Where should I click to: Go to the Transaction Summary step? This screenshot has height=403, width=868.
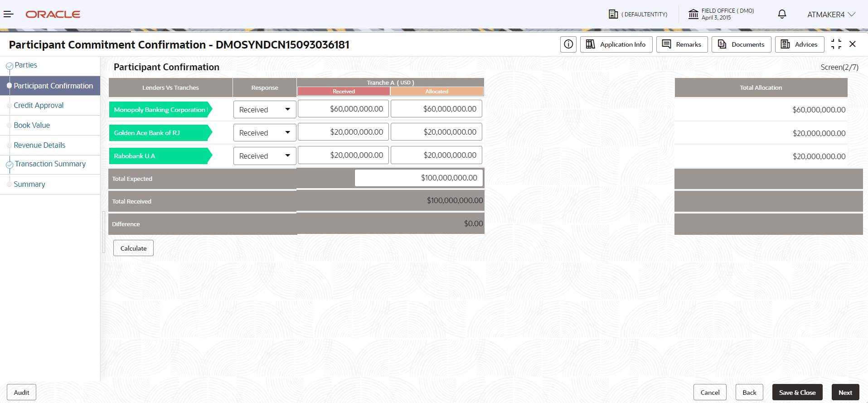point(50,164)
